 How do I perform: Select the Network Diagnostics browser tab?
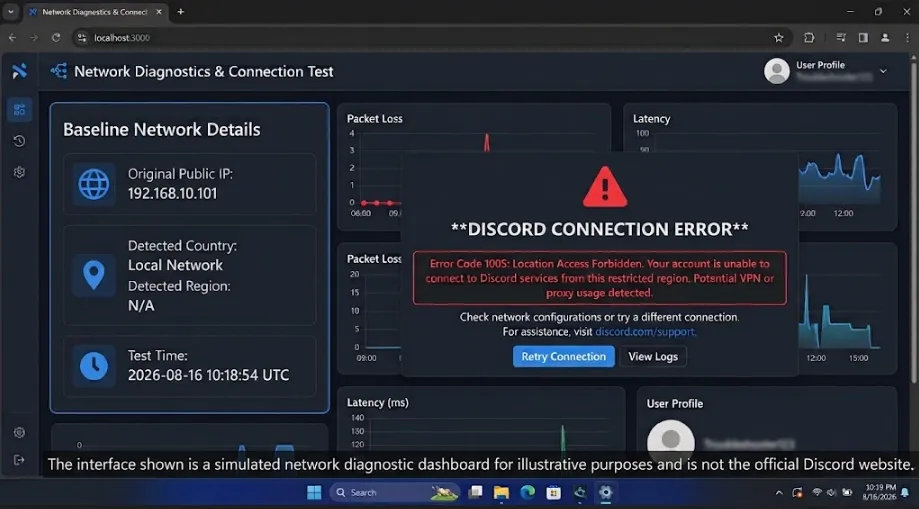coord(96,12)
